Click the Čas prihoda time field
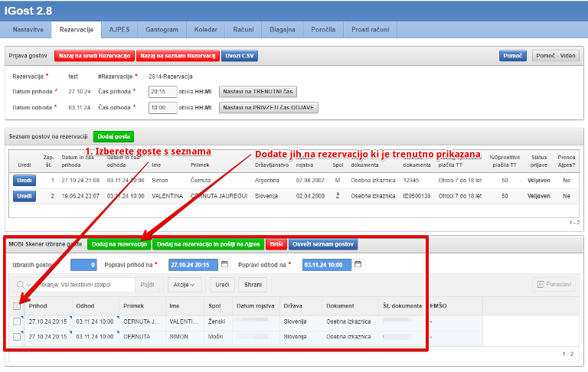Image resolution: width=588 pixels, height=372 pixels. tap(162, 91)
